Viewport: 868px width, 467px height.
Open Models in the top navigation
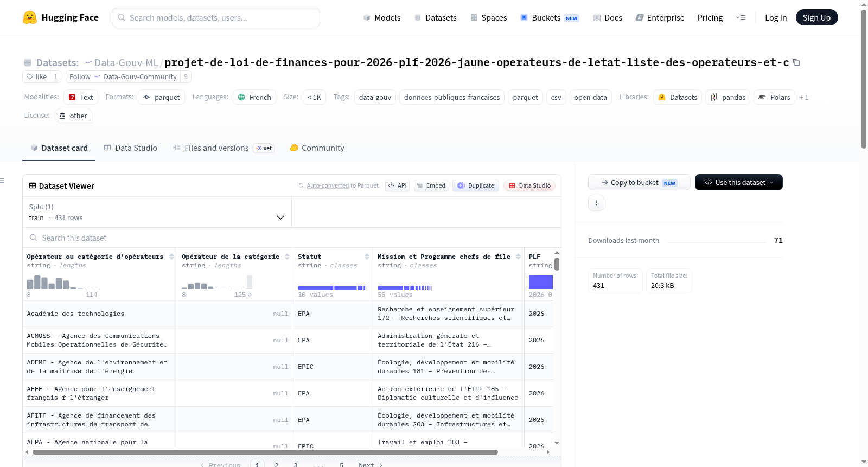382,17
